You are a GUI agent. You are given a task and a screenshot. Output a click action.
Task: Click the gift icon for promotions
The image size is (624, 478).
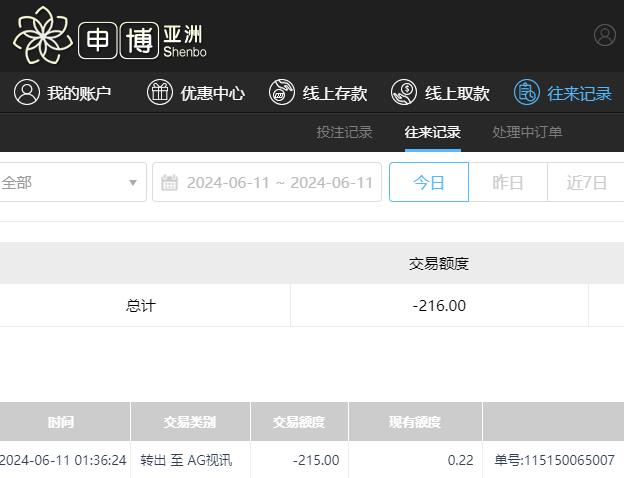click(160, 93)
